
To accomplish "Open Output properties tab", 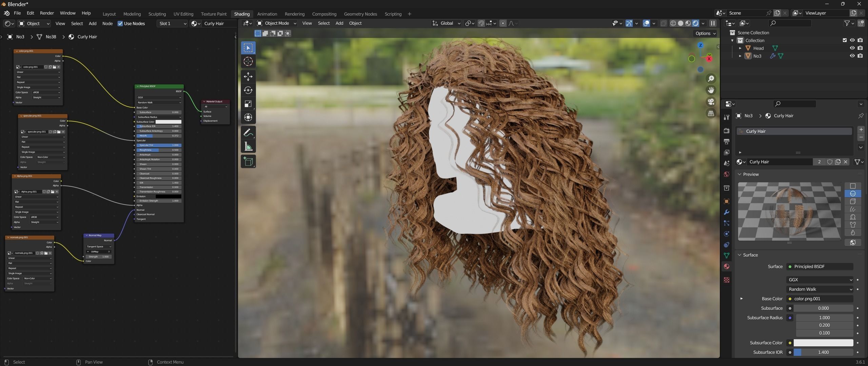I will click(x=727, y=141).
